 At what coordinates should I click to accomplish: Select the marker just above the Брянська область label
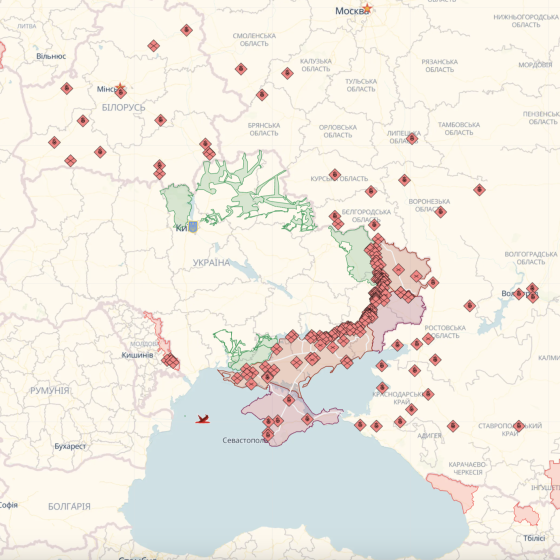tap(262, 95)
